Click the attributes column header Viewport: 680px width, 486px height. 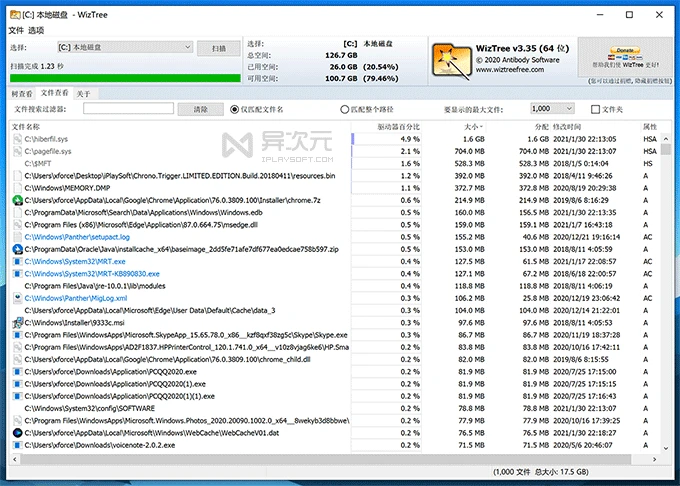point(650,127)
